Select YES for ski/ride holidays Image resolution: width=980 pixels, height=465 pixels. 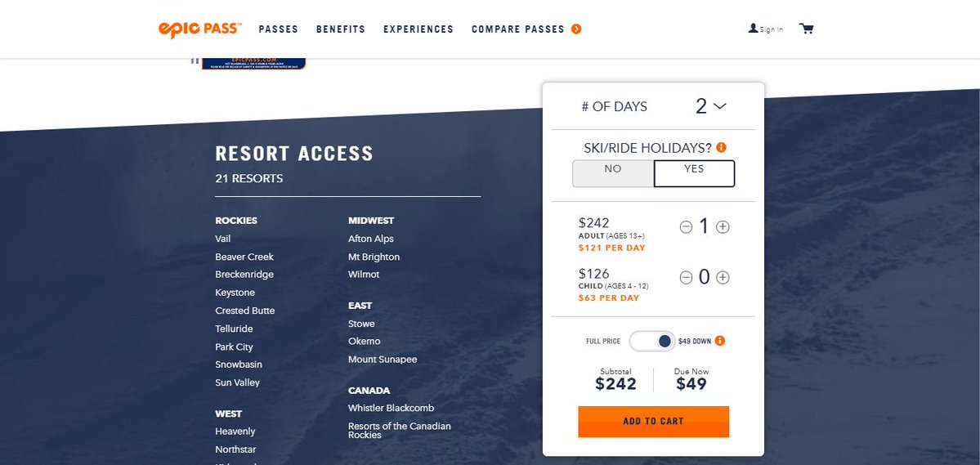click(694, 173)
